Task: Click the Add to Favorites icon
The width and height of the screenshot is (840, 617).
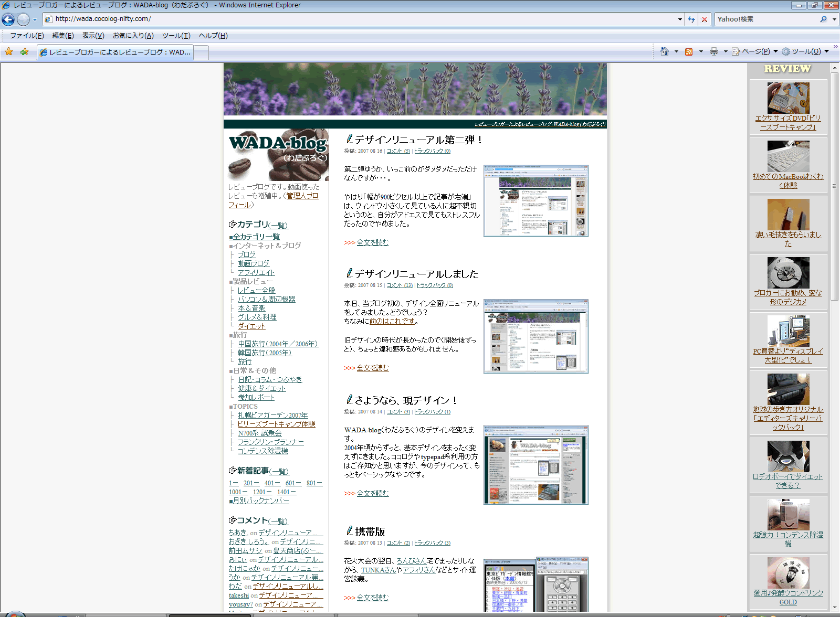Action: click(24, 51)
